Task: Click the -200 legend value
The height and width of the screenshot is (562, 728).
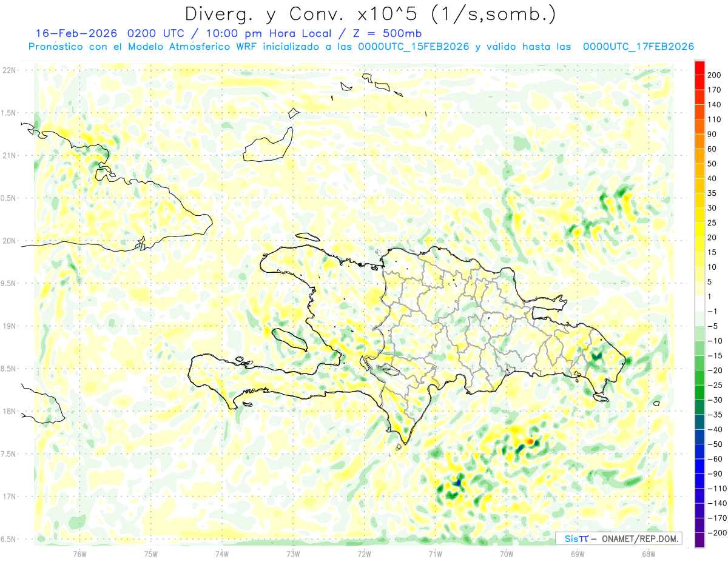Action: 718,532
